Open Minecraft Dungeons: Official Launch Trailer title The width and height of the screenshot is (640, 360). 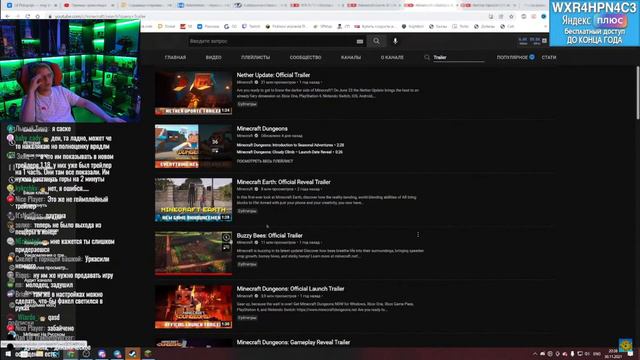[290, 289]
